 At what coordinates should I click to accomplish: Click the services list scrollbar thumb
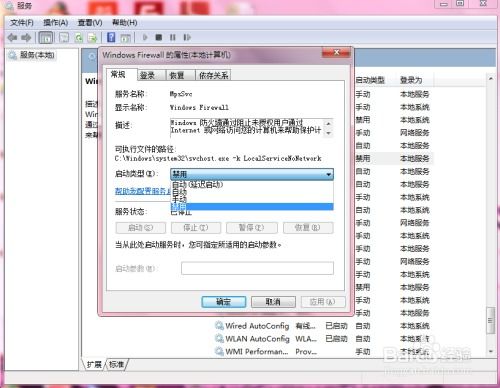491,320
